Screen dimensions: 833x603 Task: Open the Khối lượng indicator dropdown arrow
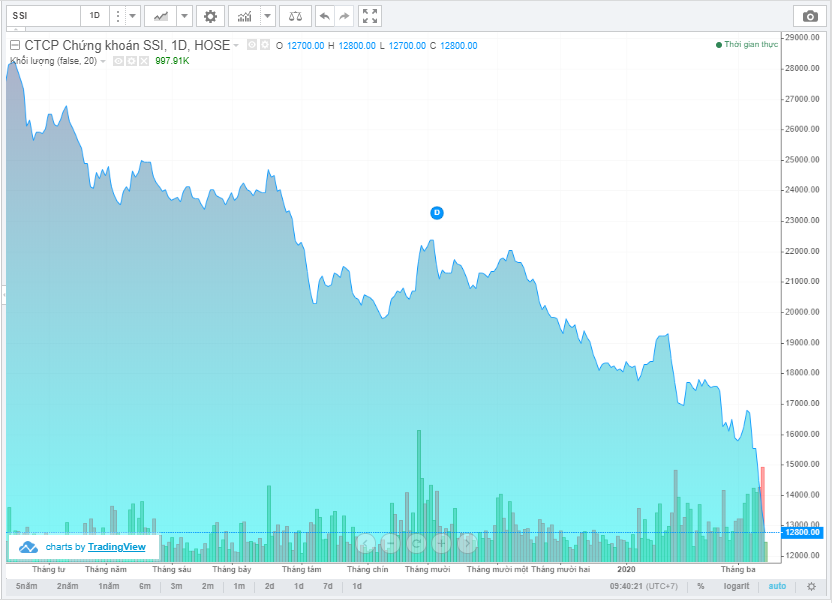[103, 62]
